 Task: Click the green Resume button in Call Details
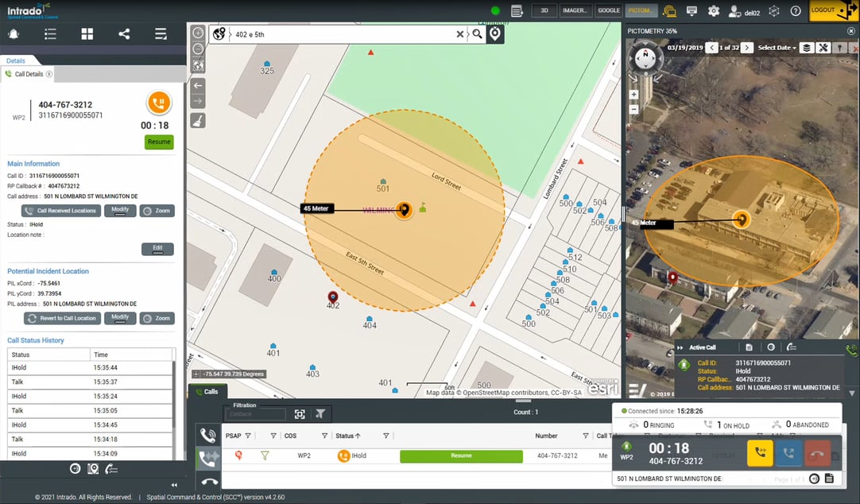(158, 142)
